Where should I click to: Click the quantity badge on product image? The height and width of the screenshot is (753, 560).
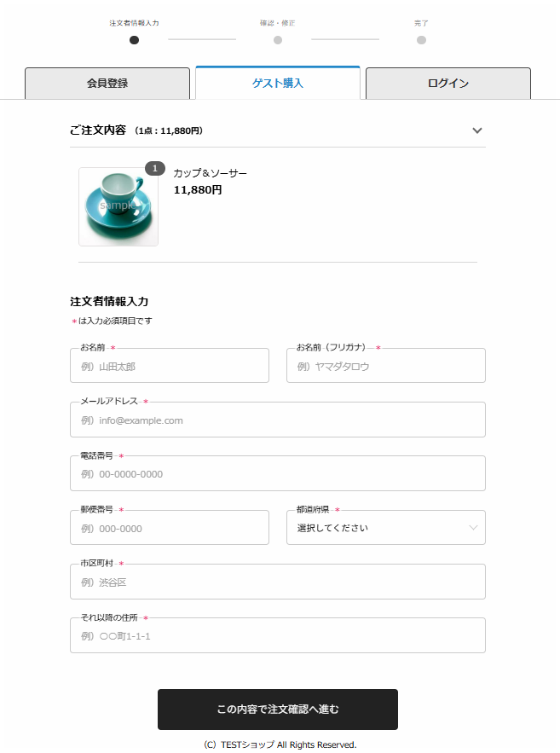155,169
